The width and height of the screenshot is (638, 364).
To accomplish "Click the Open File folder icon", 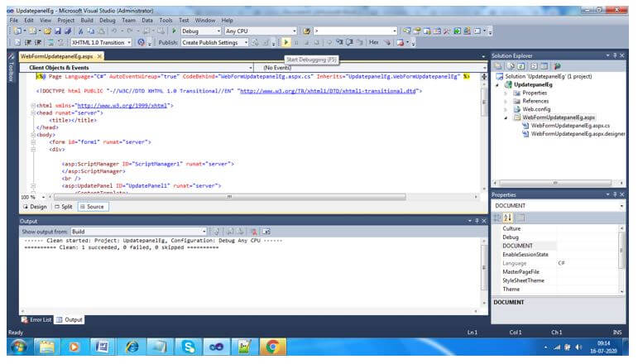I will pyautogui.click(x=48, y=31).
